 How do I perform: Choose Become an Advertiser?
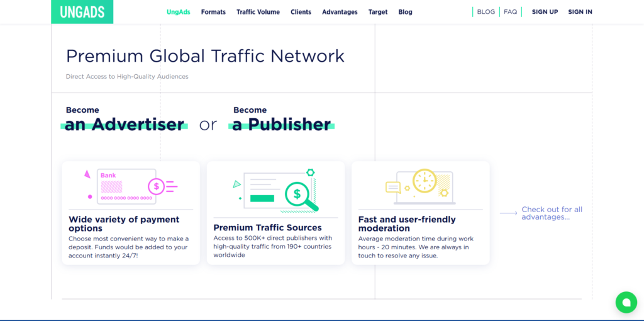tap(125, 119)
